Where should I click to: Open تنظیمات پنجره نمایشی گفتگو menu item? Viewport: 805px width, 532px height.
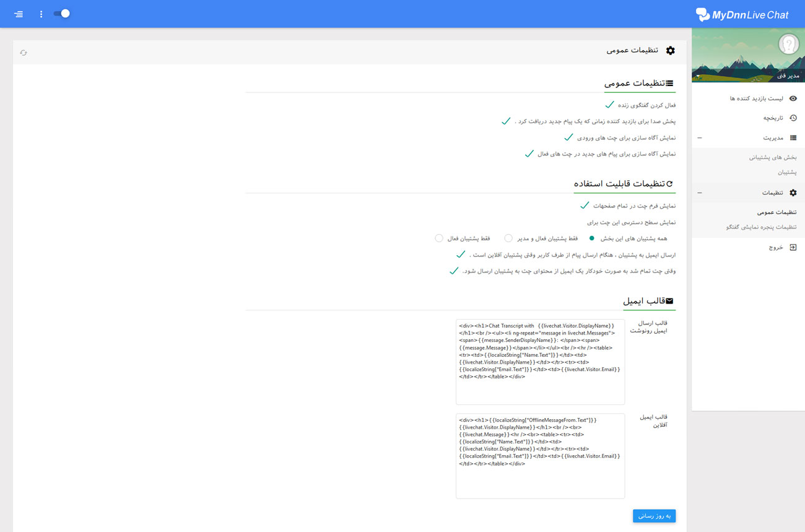761,227
